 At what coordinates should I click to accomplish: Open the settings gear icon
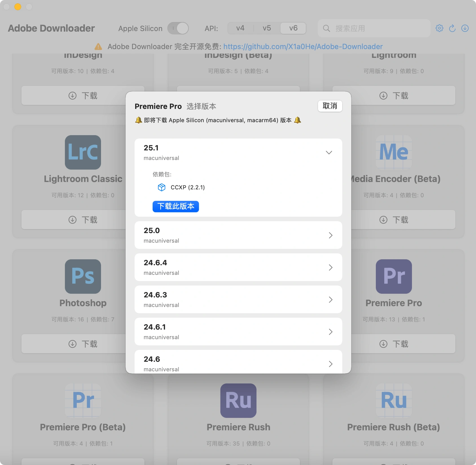[x=439, y=28]
